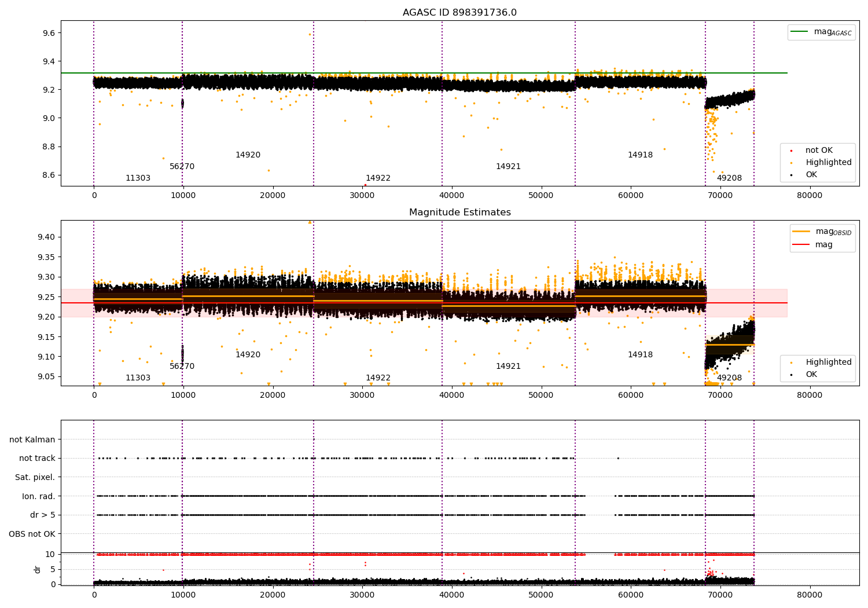Image resolution: width=868 pixels, height=608 pixels.
Task: Click the 'Ion. rad.' y-axis label
Action: click(x=39, y=496)
